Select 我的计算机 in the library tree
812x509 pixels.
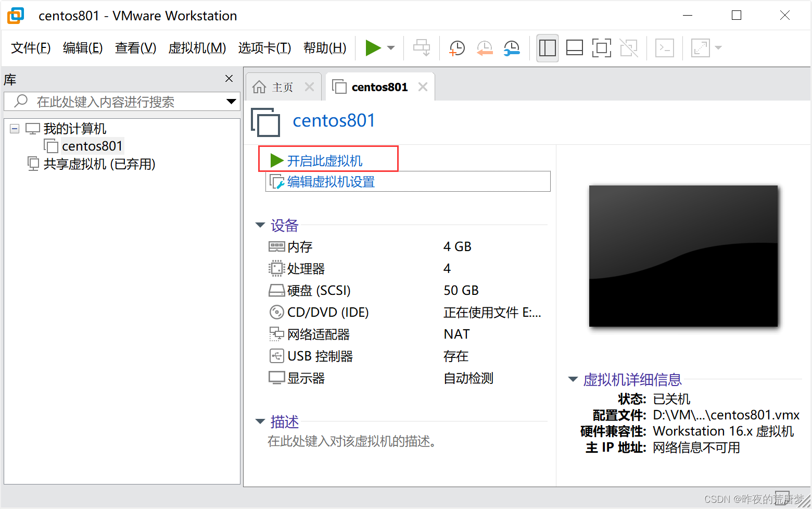(x=75, y=129)
